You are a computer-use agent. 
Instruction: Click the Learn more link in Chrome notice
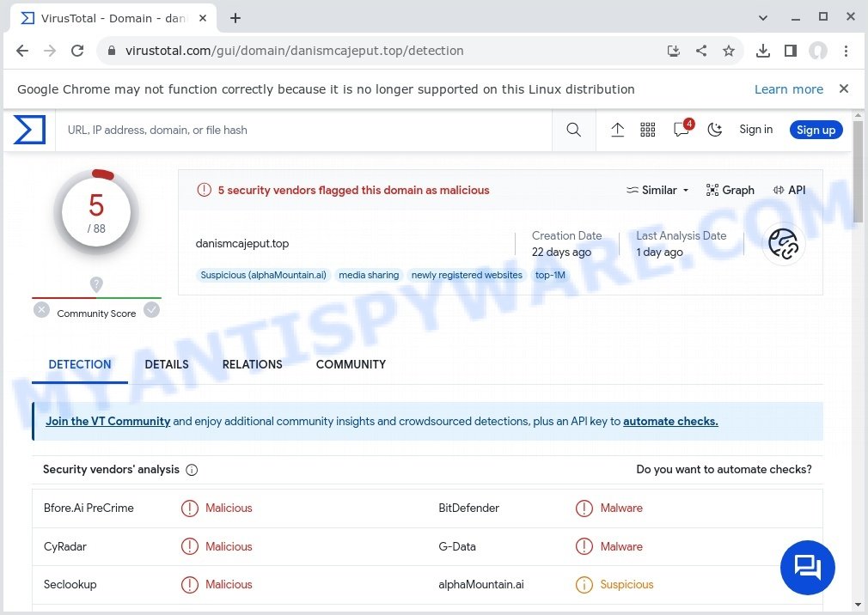(x=789, y=89)
